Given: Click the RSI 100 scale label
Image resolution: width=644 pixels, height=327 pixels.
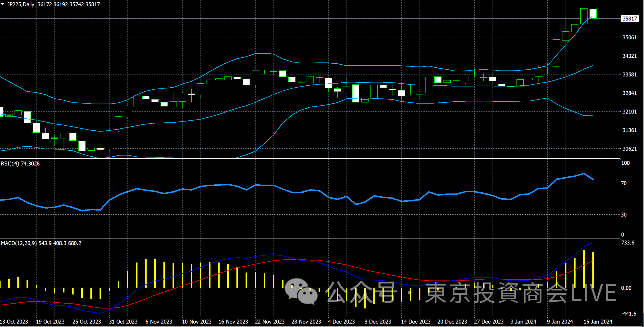Looking at the screenshot, I should pyautogui.click(x=625, y=163).
